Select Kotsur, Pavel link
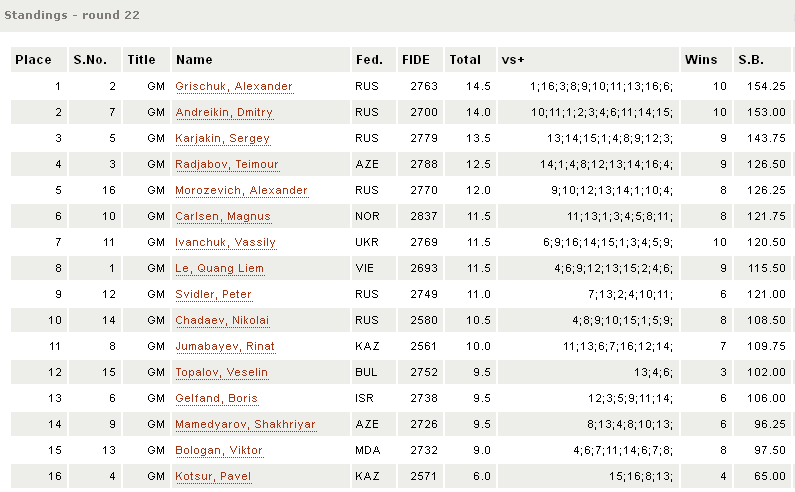Screen dimensions: 795x492 [212, 477]
